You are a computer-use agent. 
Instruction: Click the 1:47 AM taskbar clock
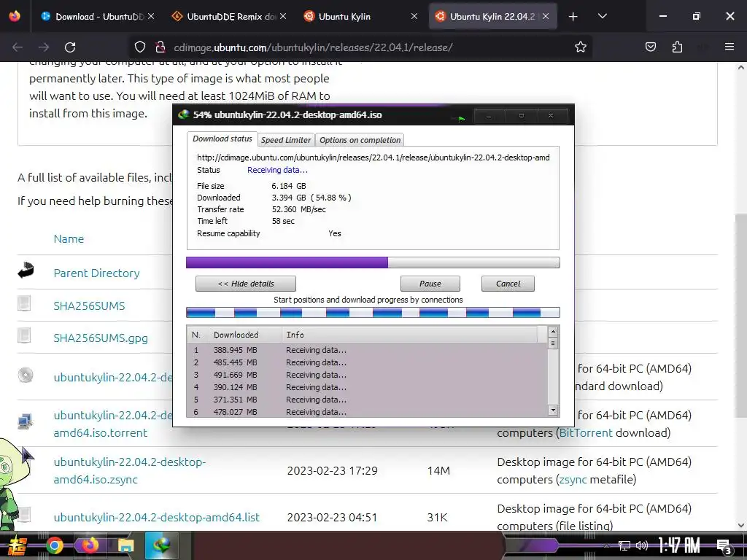[678, 545]
